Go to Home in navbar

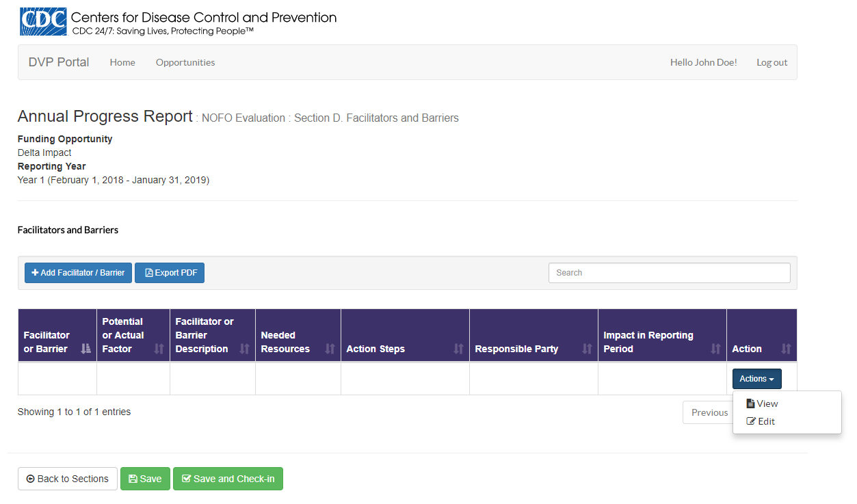click(122, 62)
